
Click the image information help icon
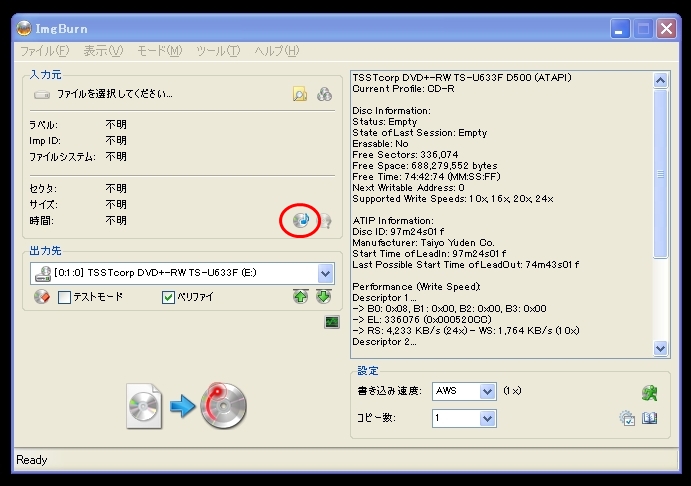(x=325, y=221)
